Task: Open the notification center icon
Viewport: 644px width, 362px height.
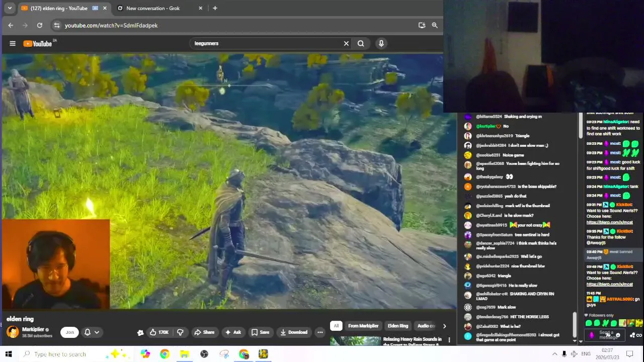Action: tap(629, 354)
